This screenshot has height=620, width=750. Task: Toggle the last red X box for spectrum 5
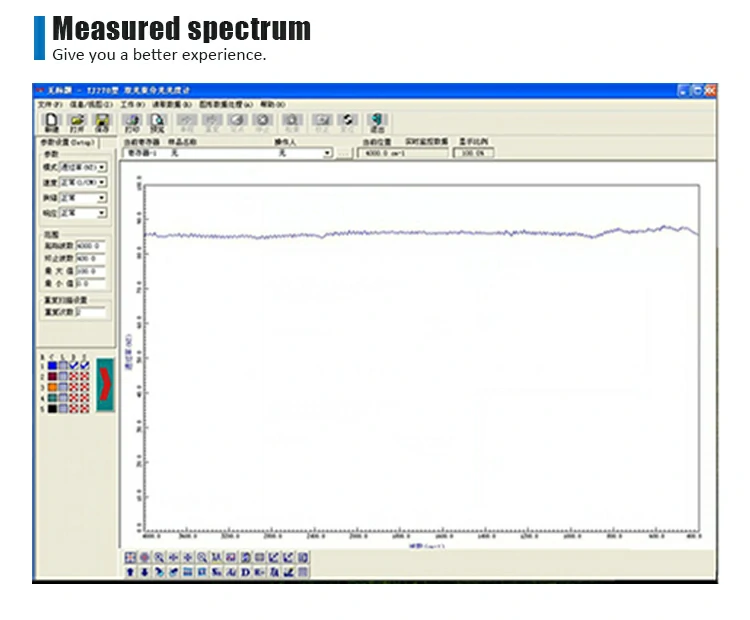pos(84,408)
